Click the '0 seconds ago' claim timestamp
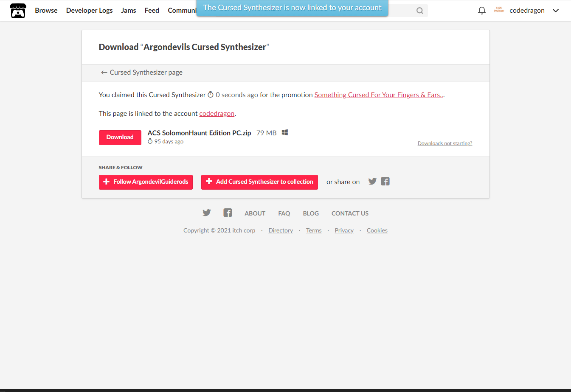 (x=233, y=95)
